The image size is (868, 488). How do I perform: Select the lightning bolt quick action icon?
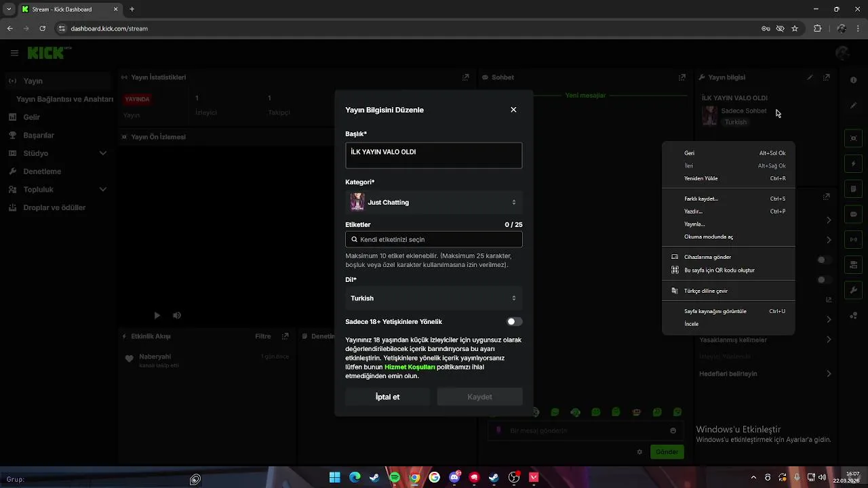click(x=854, y=164)
